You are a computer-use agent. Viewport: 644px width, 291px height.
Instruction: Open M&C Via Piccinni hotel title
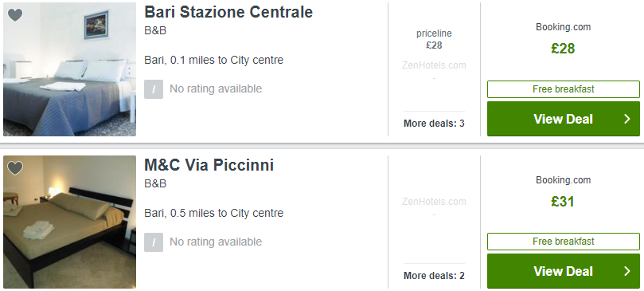coord(209,165)
